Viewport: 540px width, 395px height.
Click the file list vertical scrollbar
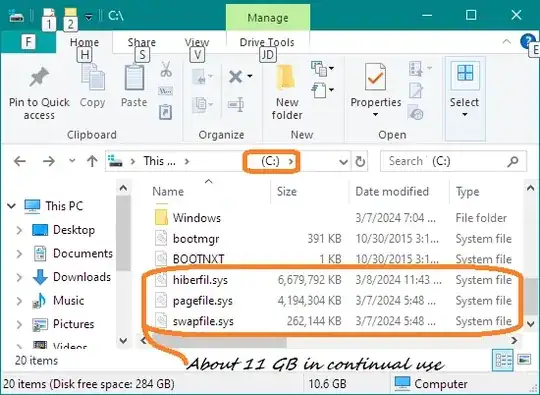pos(530,296)
